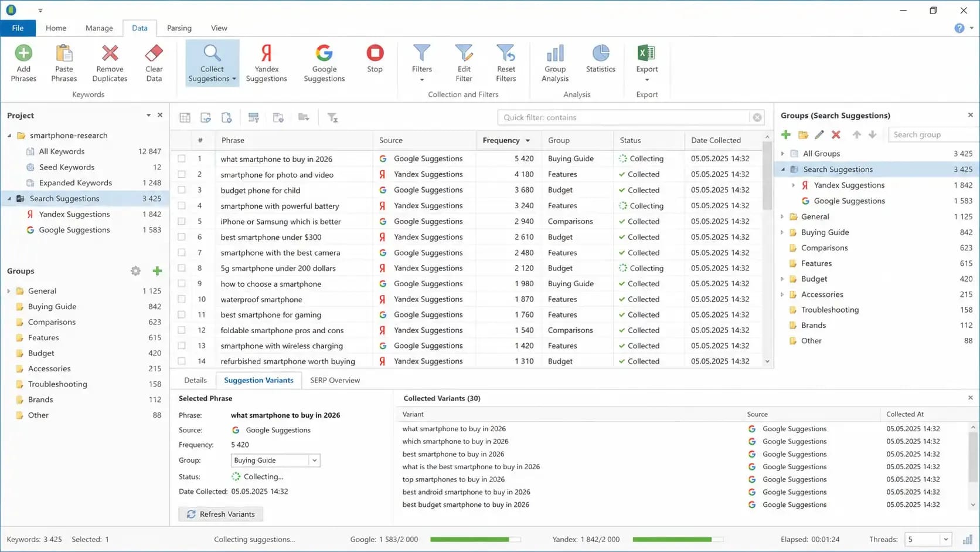The height and width of the screenshot is (552, 980).
Task: Click the Quick filter input field
Action: coord(624,117)
